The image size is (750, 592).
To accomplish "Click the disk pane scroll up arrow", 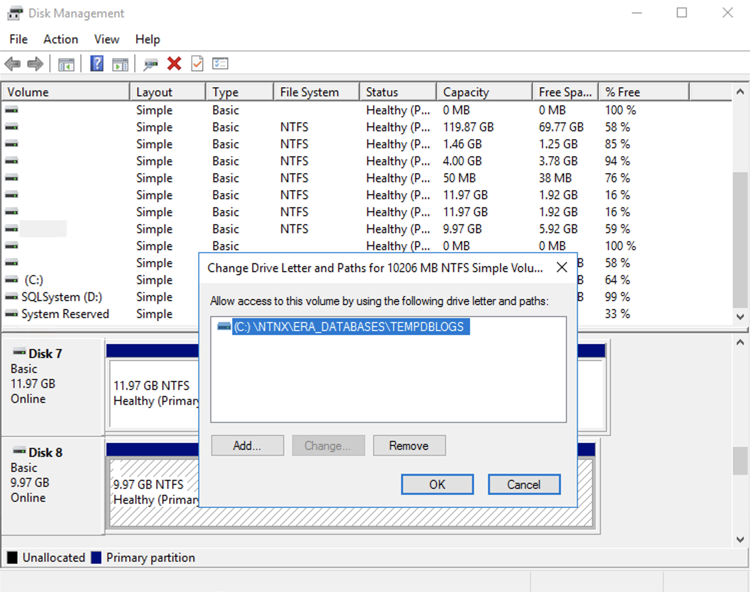I will (740, 342).
